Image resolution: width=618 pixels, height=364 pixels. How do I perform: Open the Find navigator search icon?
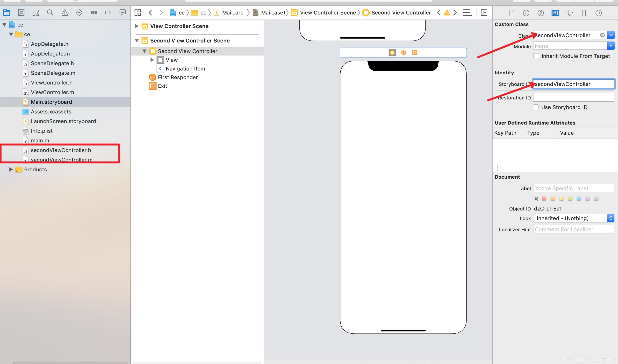click(50, 13)
